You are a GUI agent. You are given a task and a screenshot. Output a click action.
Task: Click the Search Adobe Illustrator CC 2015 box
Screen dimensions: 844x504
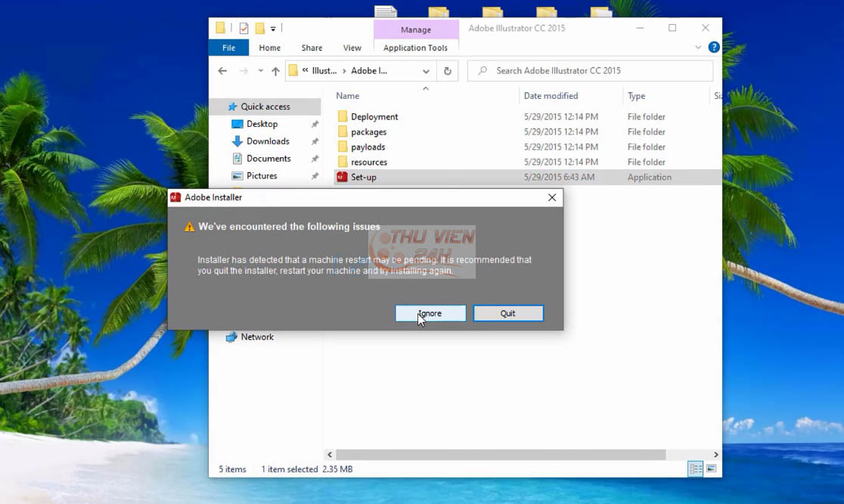[x=591, y=71]
